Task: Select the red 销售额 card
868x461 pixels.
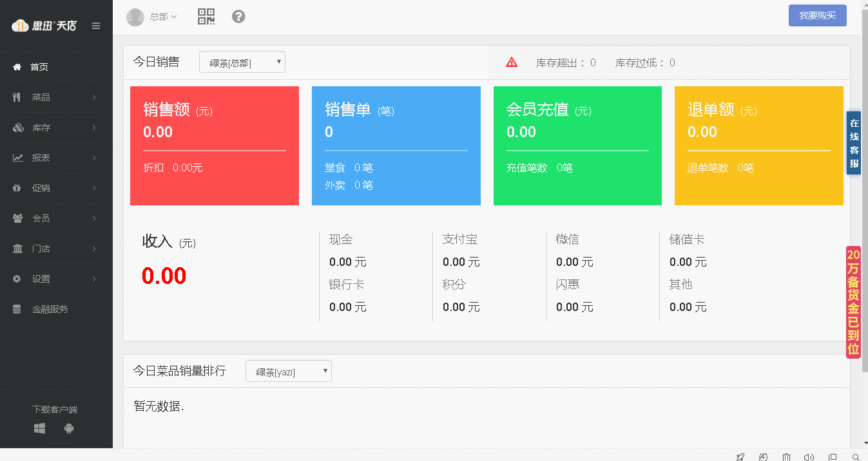Action: [215, 146]
